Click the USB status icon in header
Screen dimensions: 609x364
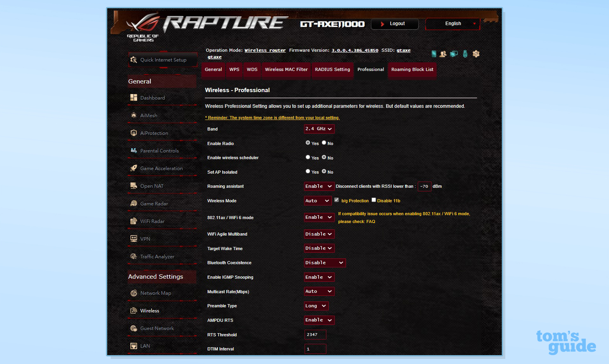coord(465,54)
